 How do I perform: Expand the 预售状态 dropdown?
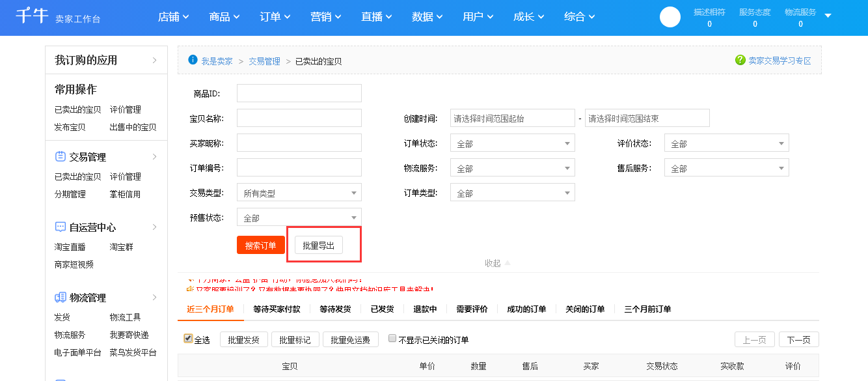click(299, 218)
